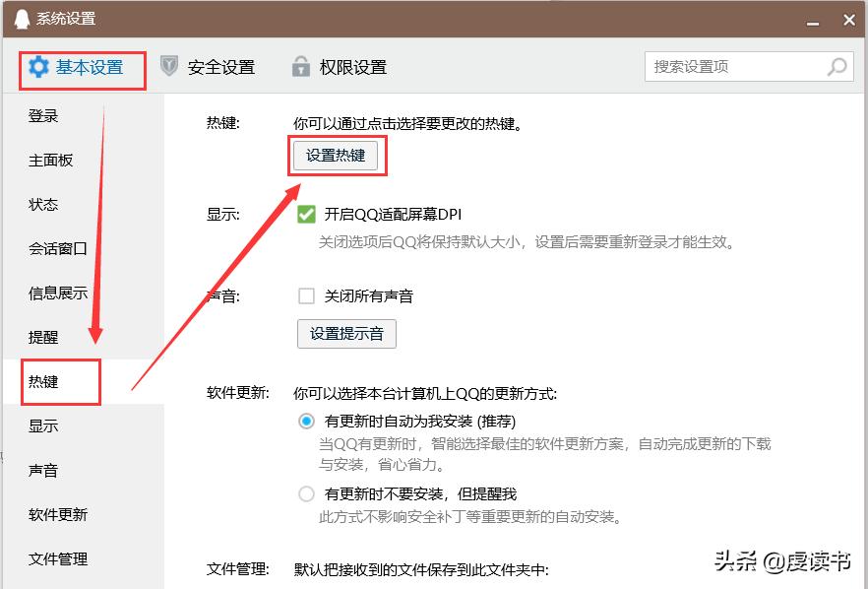The height and width of the screenshot is (589, 868).
Task: Open the 主面板 settings section
Action: point(49,160)
